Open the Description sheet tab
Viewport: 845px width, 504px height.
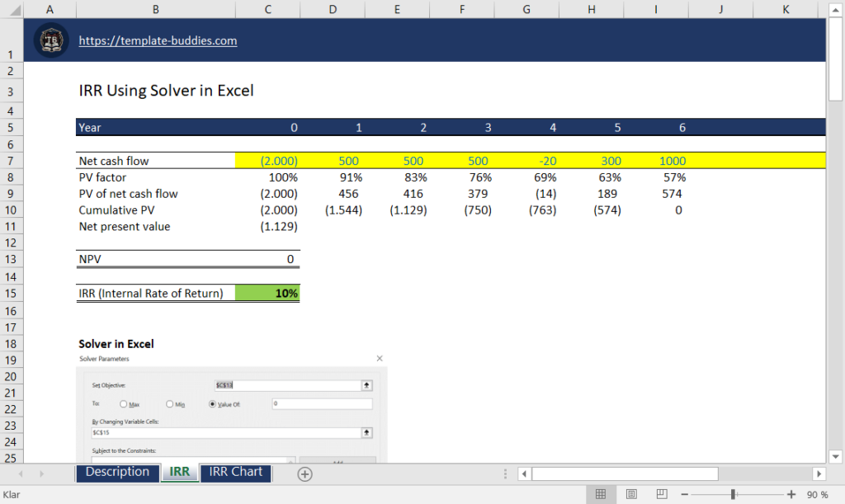click(x=117, y=473)
